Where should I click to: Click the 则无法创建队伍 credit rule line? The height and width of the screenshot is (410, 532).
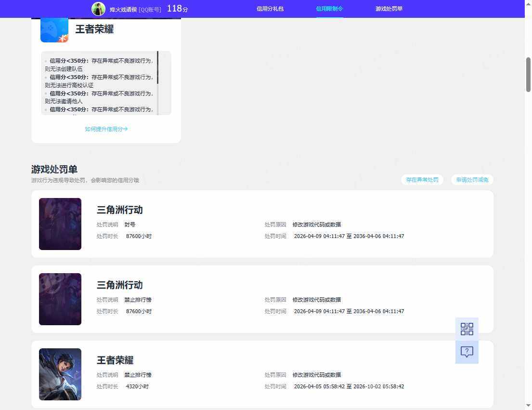click(x=64, y=69)
